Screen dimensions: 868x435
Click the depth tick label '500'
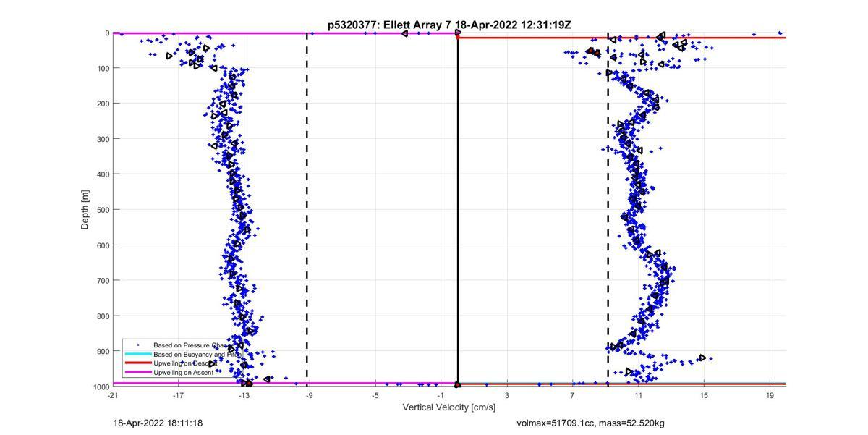point(103,210)
